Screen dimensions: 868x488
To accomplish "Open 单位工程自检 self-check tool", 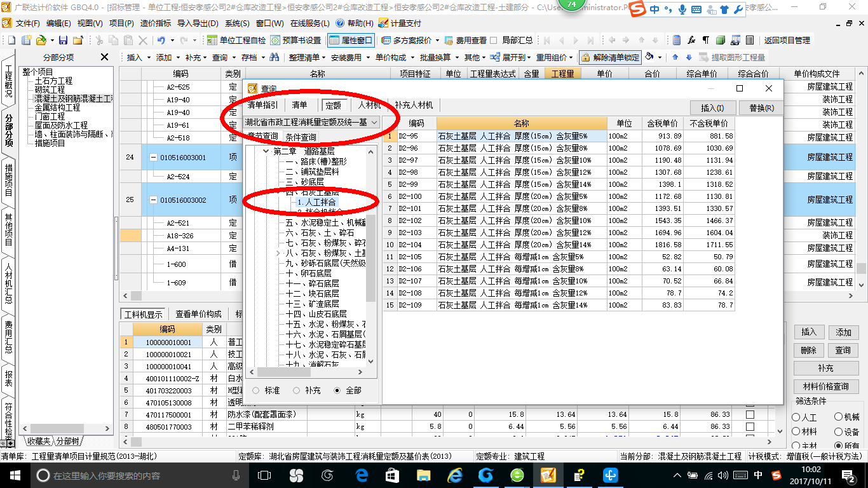I will (x=237, y=40).
